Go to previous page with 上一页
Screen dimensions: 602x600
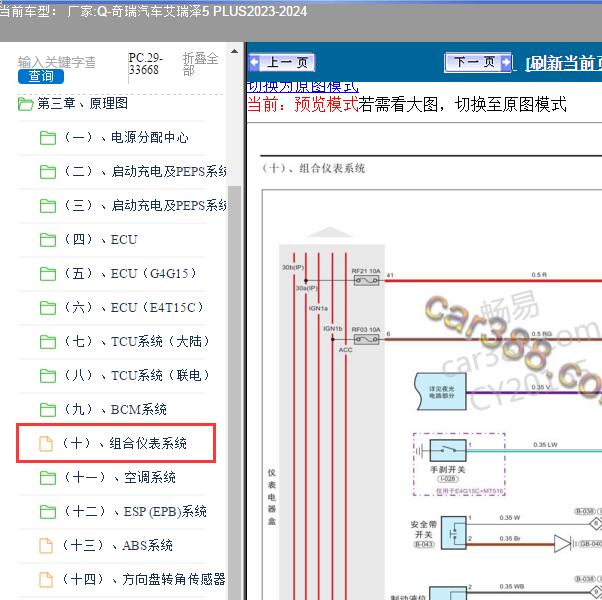coord(282,63)
